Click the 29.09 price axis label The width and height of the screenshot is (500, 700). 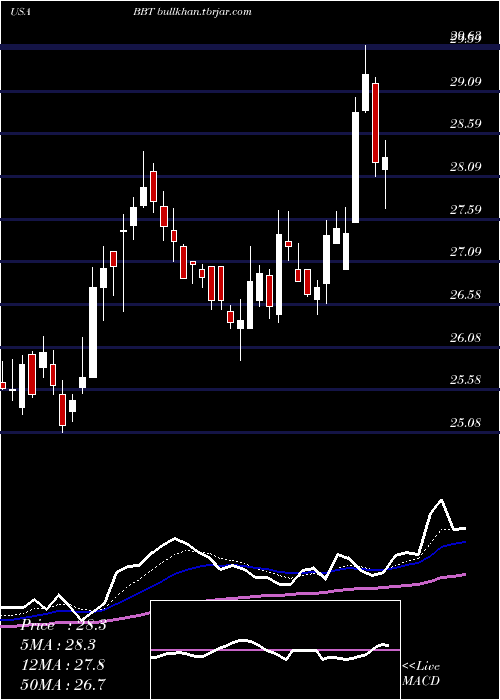465,81
